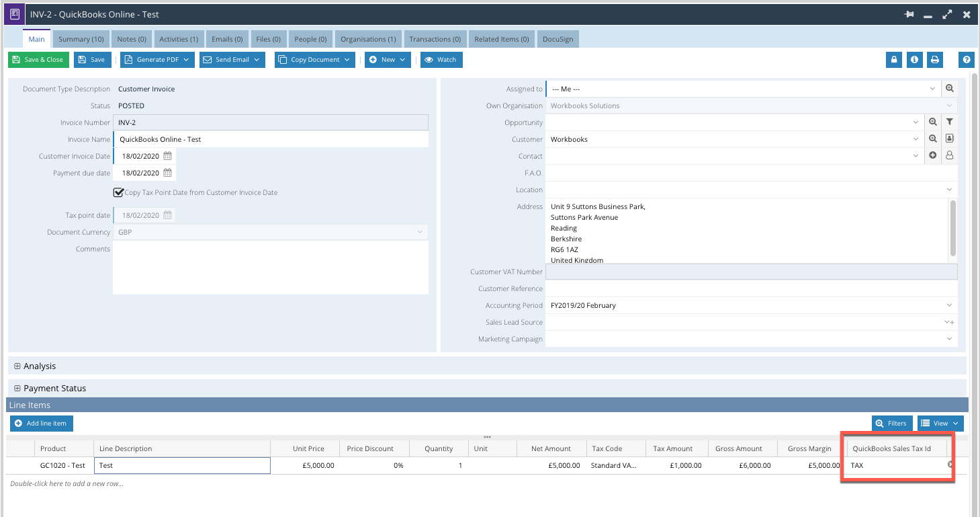Click Line Description cell 'Test'
980x517 pixels.
point(182,465)
